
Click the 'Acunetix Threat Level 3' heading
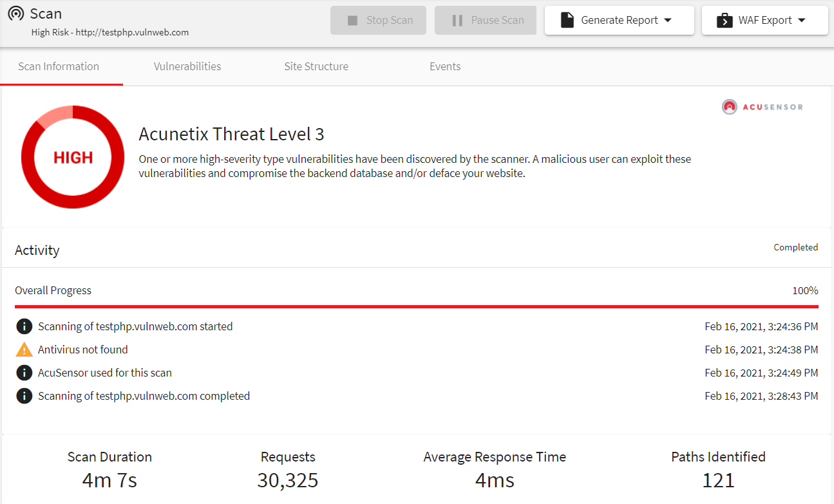pos(232,135)
